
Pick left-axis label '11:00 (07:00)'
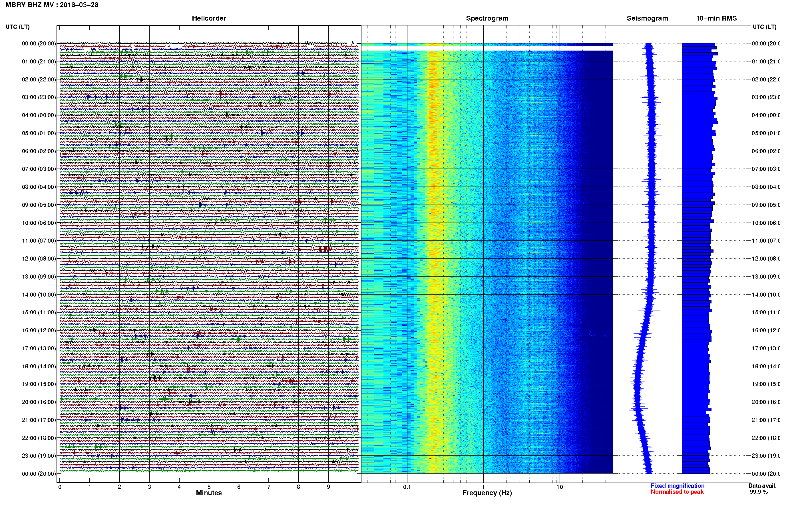(39, 241)
